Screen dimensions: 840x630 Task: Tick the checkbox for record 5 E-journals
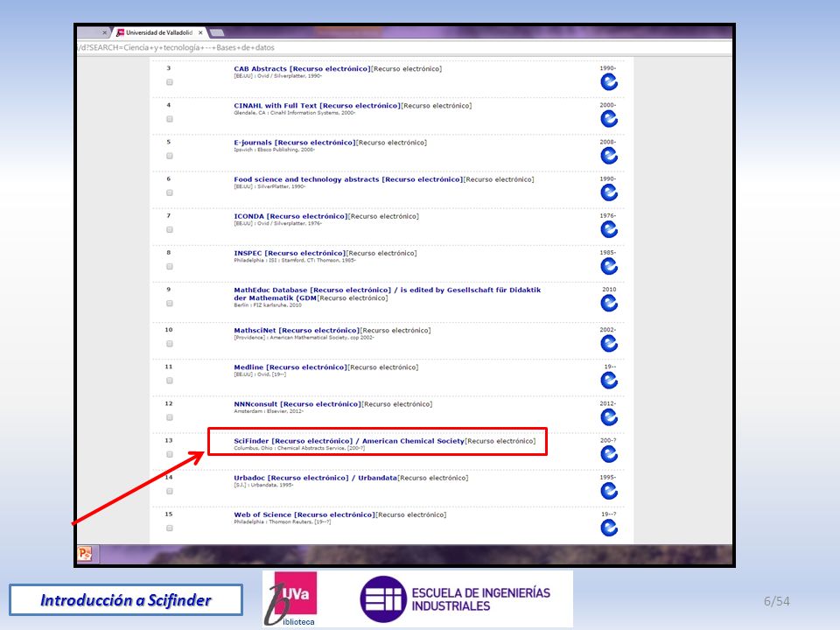coord(169,156)
